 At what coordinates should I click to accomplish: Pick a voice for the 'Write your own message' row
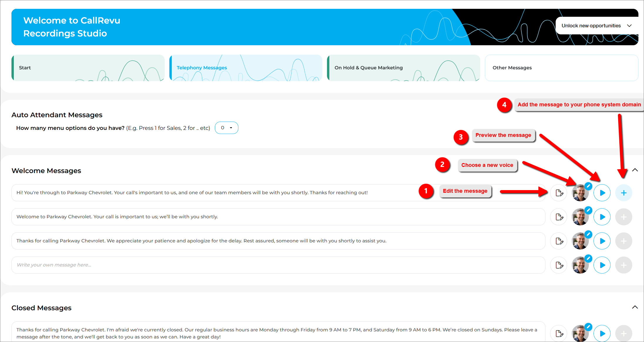tap(581, 265)
